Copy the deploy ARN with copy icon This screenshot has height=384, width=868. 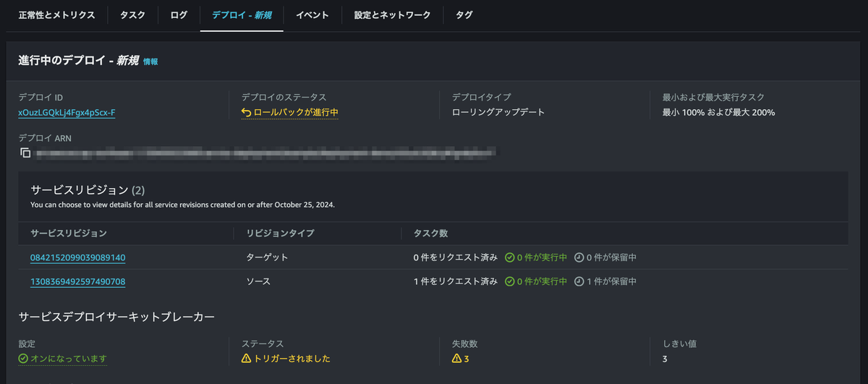point(25,153)
